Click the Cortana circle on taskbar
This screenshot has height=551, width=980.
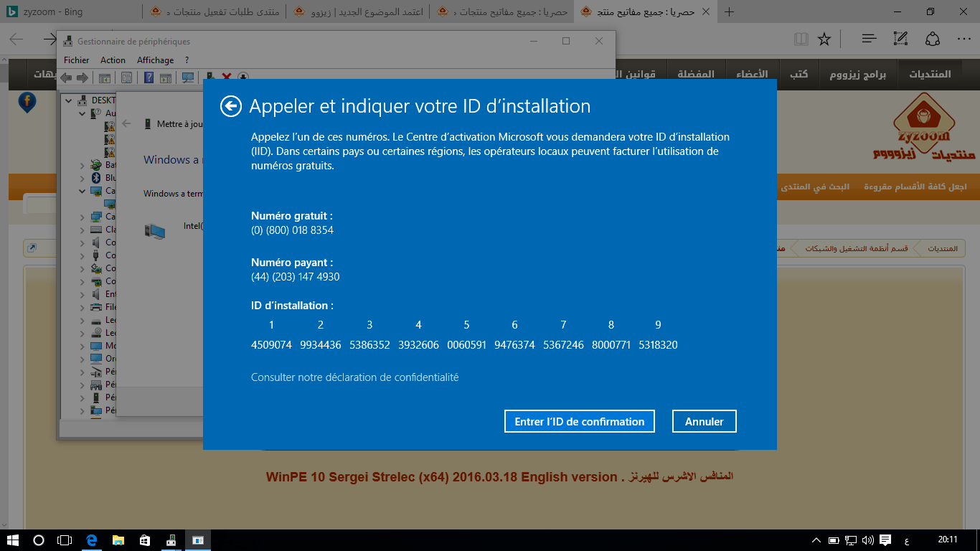coord(39,540)
